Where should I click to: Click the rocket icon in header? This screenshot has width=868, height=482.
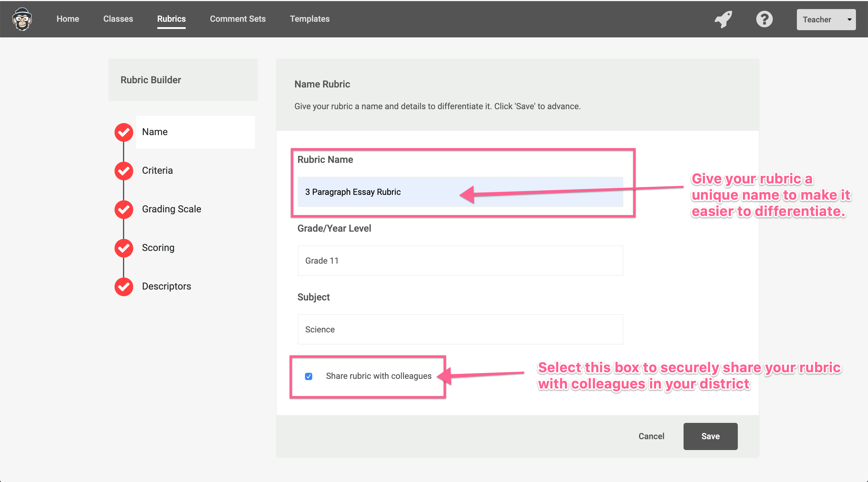point(723,19)
